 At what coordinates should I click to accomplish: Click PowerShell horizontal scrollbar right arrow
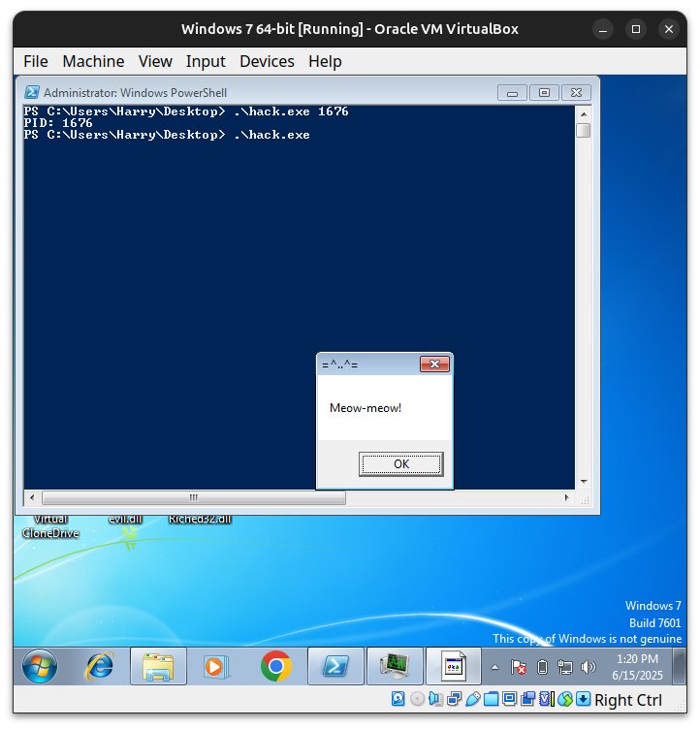pos(566,497)
